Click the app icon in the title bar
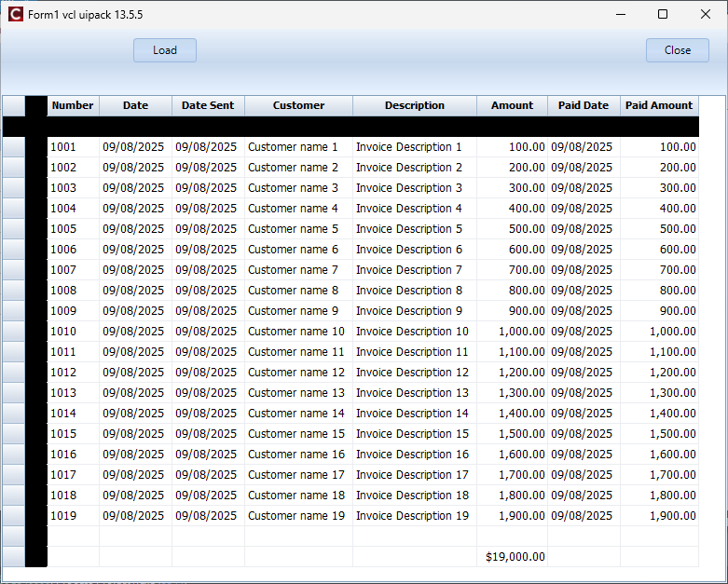 pos(15,15)
